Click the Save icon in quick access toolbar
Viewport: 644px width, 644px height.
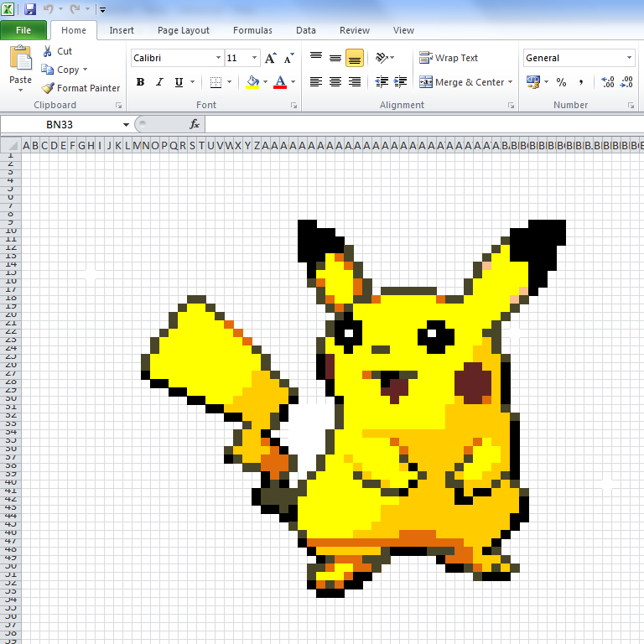point(30,9)
